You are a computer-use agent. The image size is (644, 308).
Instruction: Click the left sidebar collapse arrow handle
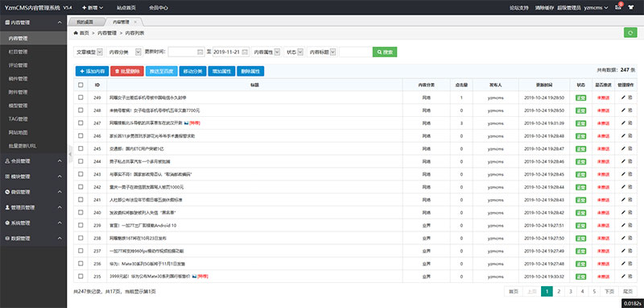coord(70,153)
